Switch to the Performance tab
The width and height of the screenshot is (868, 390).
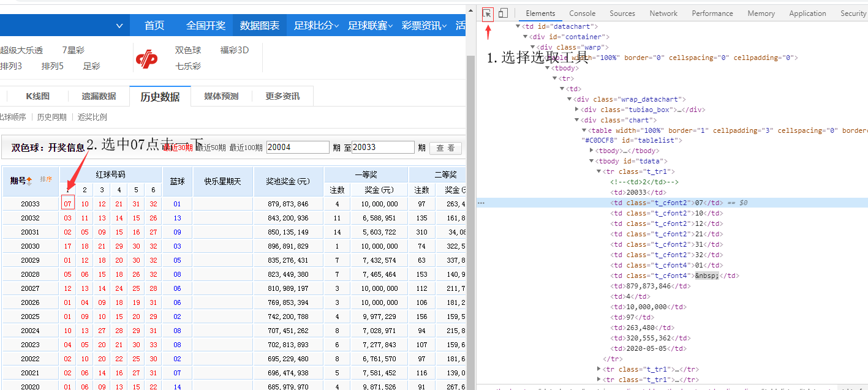[x=712, y=13]
